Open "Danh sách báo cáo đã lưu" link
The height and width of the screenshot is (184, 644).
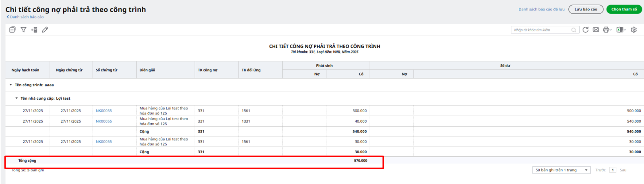click(x=541, y=9)
